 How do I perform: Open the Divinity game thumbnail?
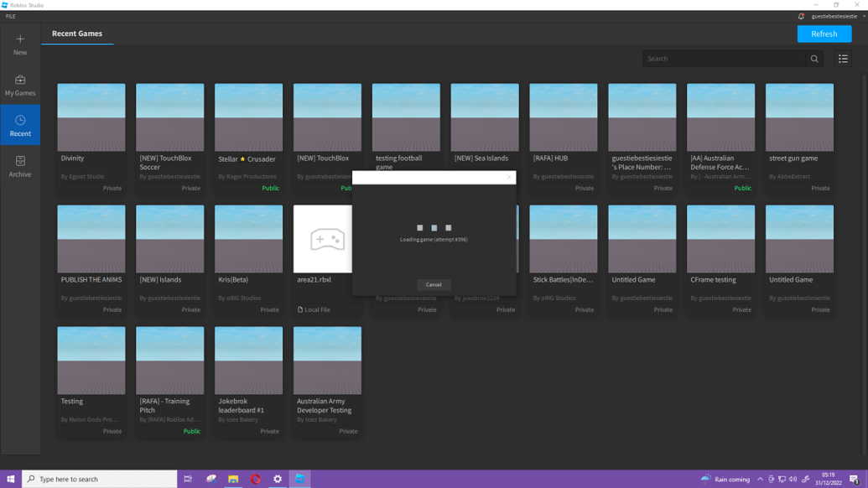(x=91, y=117)
